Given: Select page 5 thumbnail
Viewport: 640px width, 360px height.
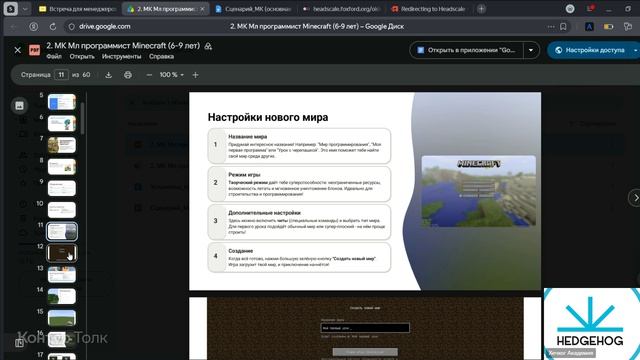Looking at the screenshot, I should click(x=62, y=102).
